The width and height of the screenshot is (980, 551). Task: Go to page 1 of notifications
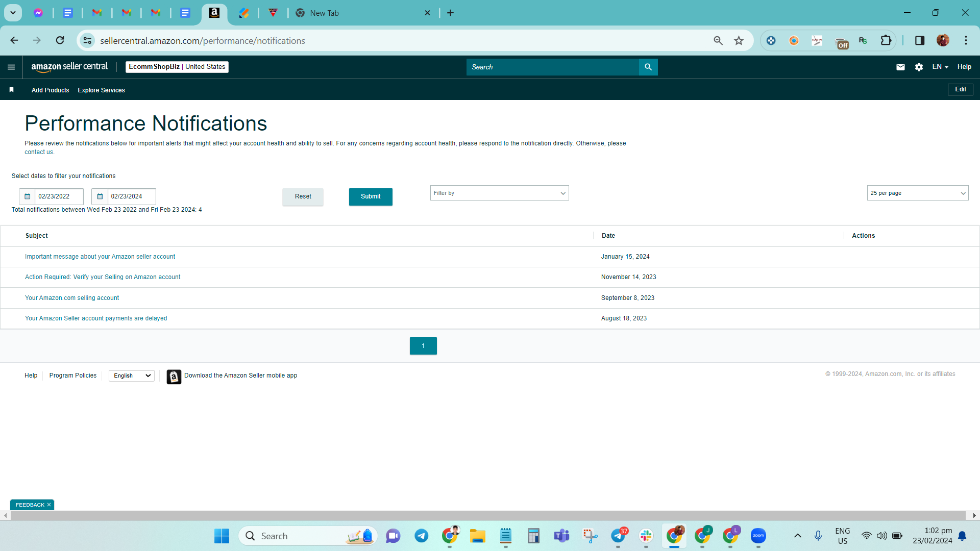pos(423,346)
